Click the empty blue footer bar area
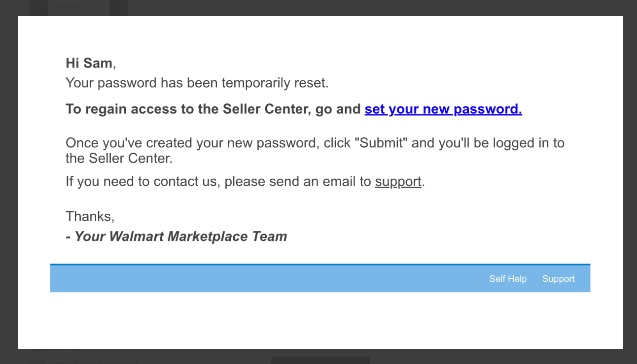Image resolution: width=637 pixels, height=364 pixels. (266, 279)
